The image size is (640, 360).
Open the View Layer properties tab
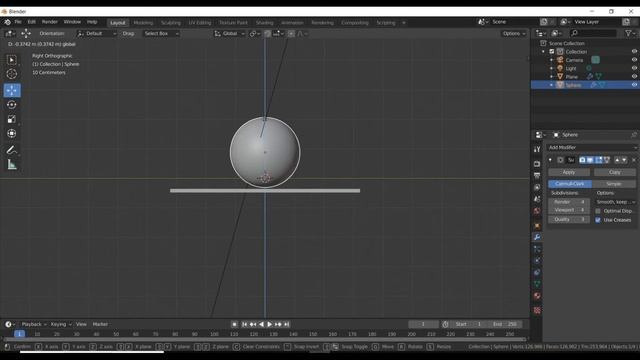coord(537,187)
